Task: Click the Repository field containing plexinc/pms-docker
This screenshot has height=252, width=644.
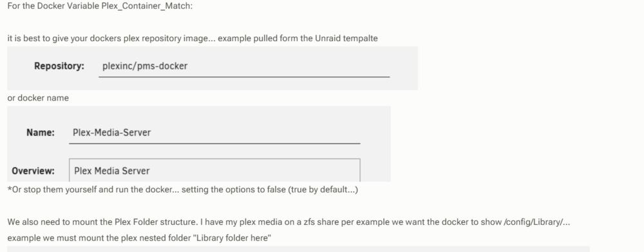Action: tap(244, 66)
